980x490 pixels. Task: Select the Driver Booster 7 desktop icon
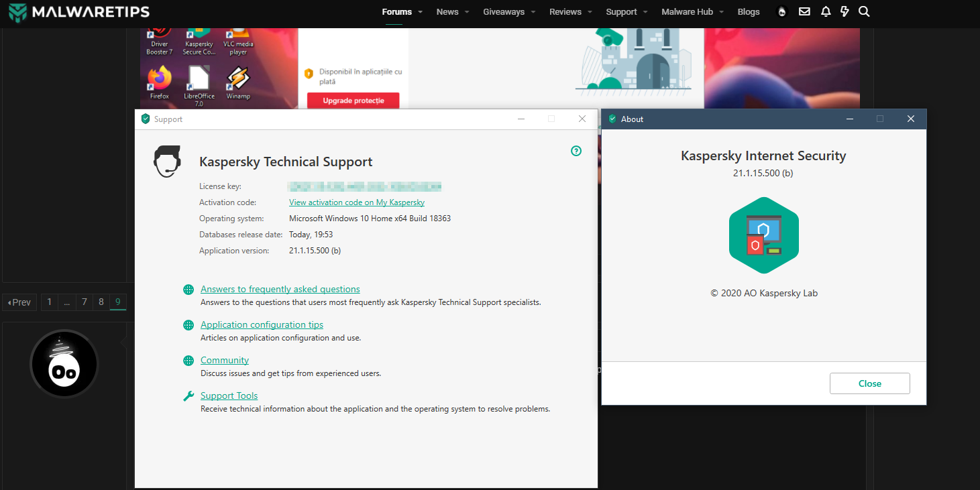(x=160, y=42)
